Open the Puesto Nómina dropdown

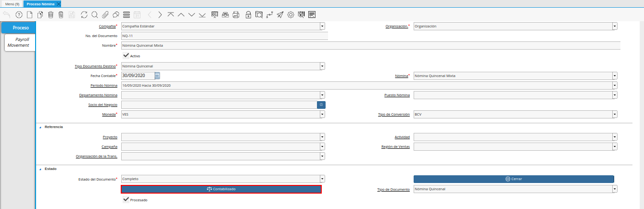[615, 95]
